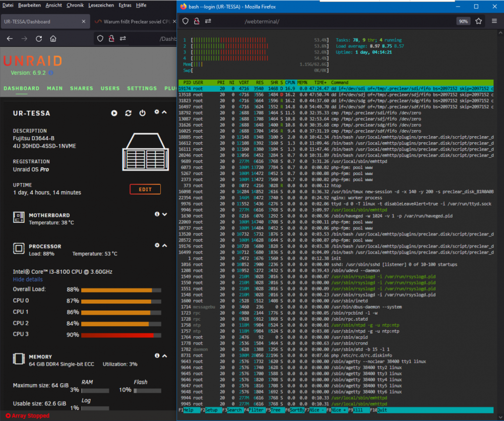Click the start array play icon next to UR-TESSA
The image size is (504, 421).
[114, 113]
